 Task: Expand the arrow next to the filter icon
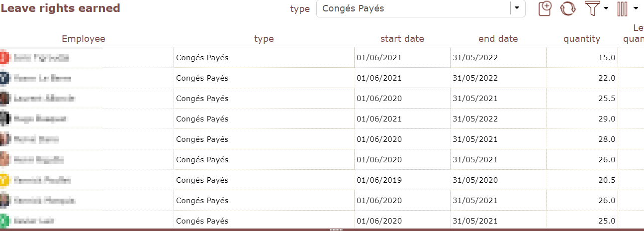[x=606, y=8]
